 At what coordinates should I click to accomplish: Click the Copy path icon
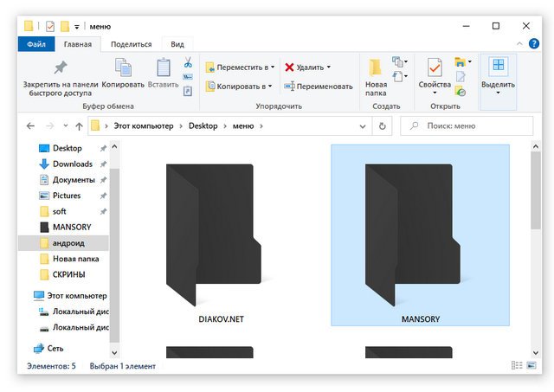point(188,77)
